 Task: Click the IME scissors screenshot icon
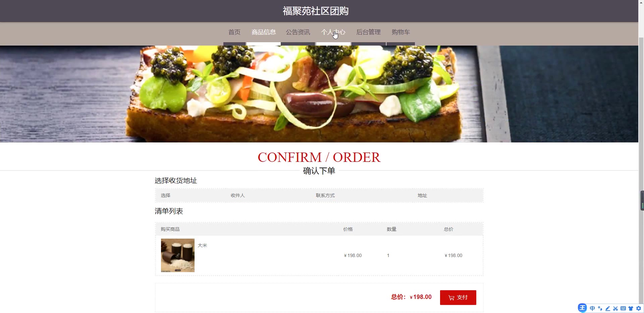tap(615, 308)
